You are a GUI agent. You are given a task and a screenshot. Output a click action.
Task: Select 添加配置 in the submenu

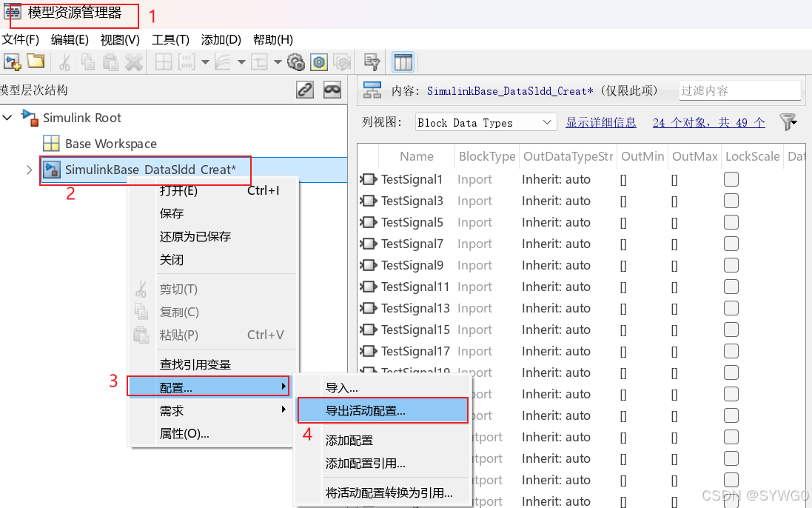coord(383,440)
